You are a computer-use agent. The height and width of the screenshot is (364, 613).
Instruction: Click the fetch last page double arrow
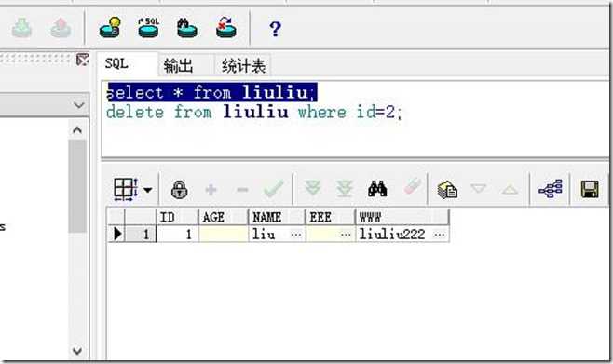click(x=345, y=189)
